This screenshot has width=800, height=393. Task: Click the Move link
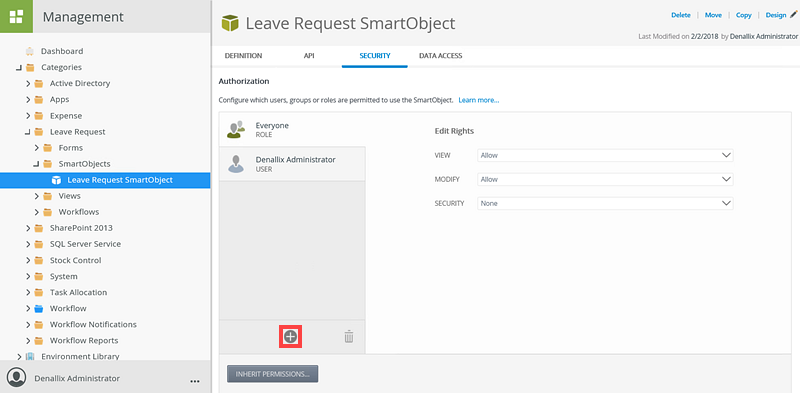coord(713,15)
